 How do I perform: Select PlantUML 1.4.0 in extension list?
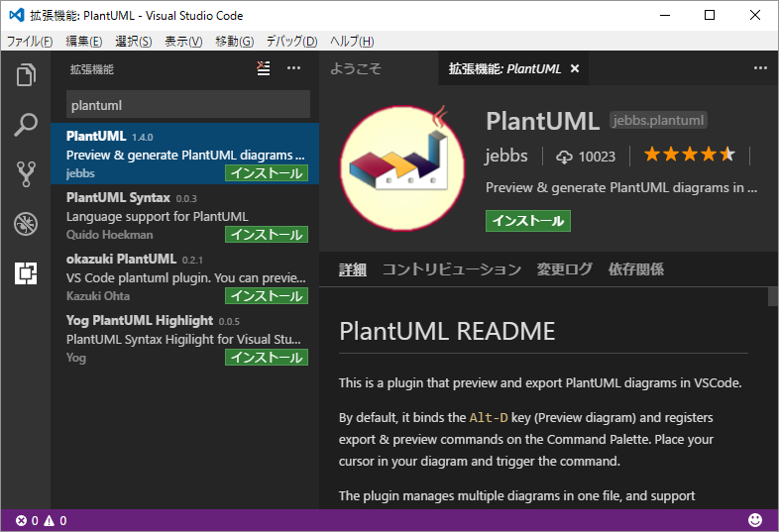[184, 154]
